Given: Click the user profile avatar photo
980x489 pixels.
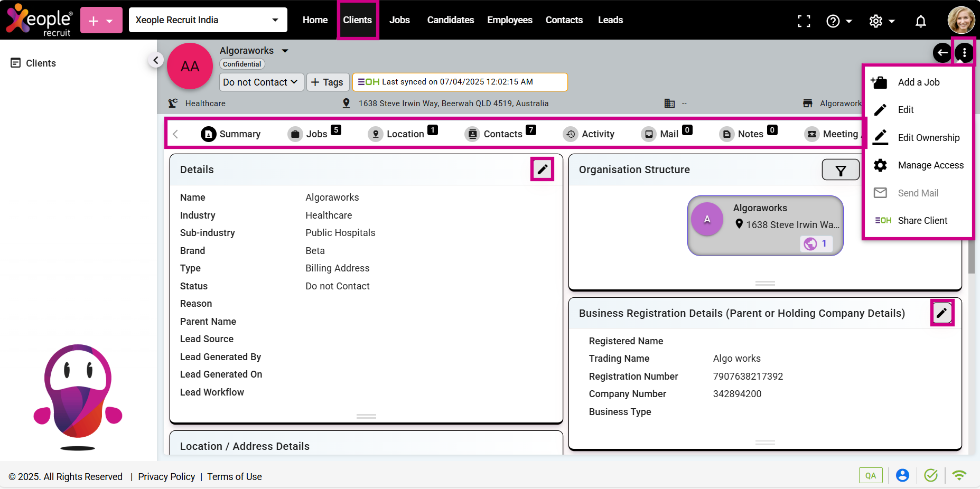Looking at the screenshot, I should tap(960, 20).
